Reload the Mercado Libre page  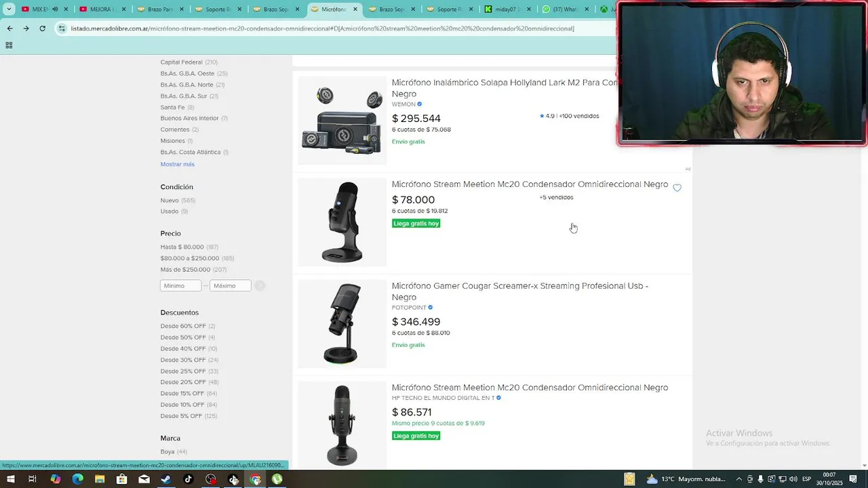click(42, 28)
